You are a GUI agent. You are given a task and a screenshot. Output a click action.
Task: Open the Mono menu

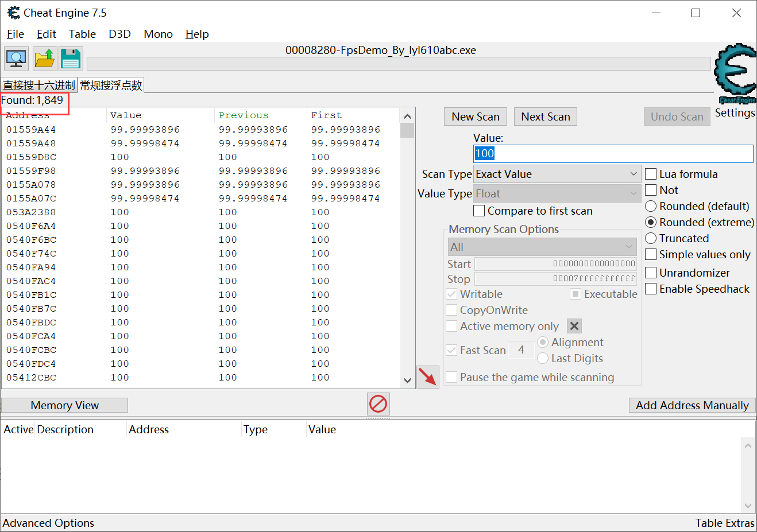click(158, 34)
